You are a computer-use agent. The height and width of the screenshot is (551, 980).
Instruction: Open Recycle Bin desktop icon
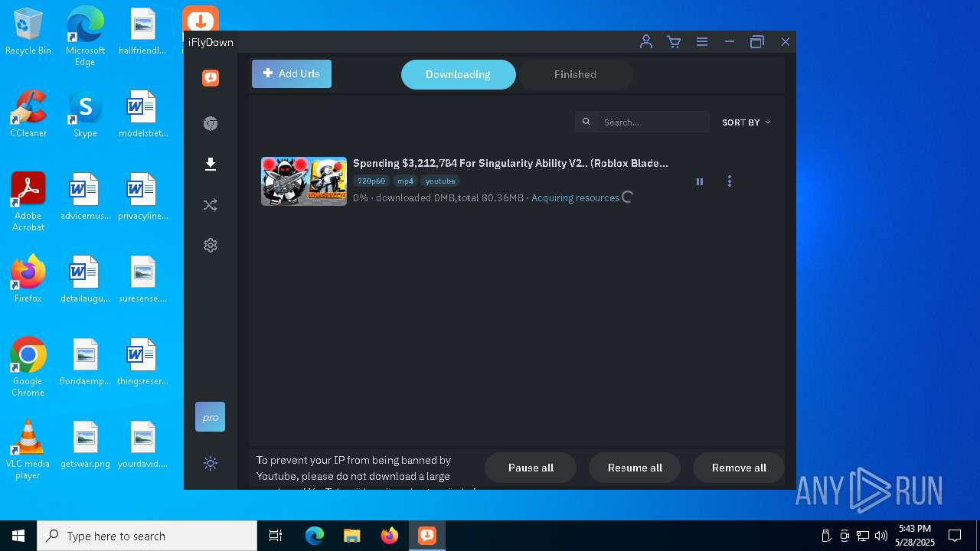28,32
